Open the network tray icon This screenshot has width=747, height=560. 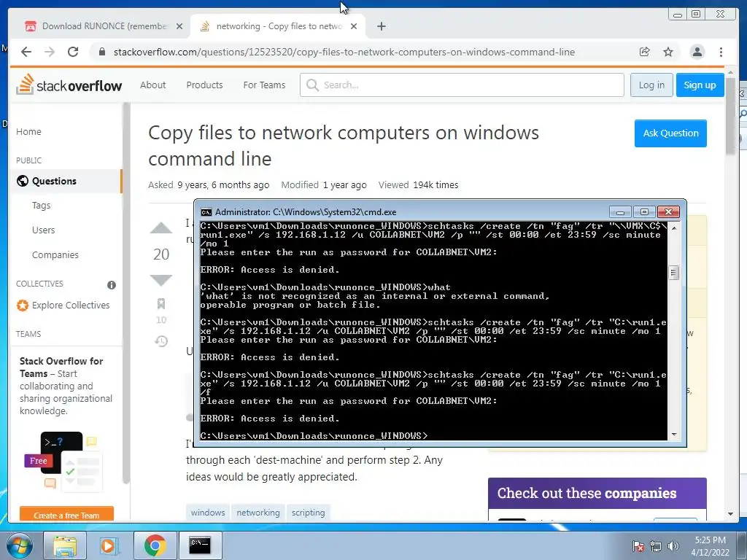click(x=656, y=546)
